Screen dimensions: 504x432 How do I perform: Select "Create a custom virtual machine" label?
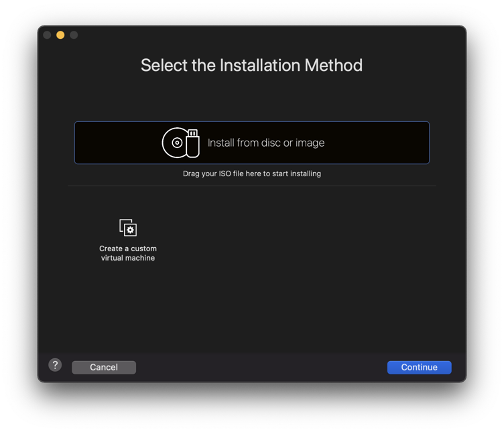point(128,253)
